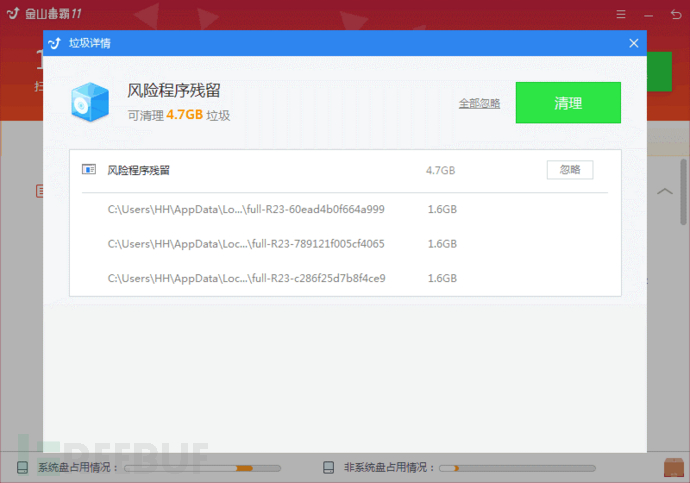This screenshot has height=483, width=690.
Task: Click 1.6GB size of c286f25d7b8f4ce9 row
Action: click(x=442, y=278)
